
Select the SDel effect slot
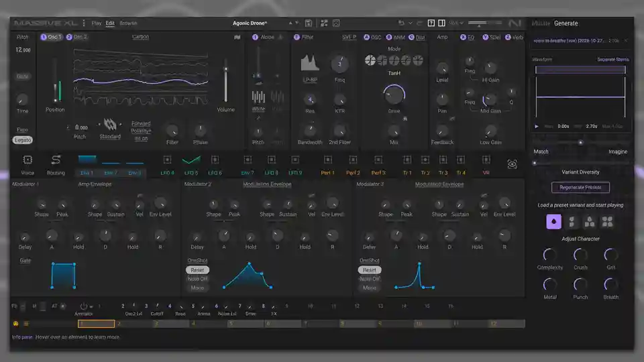pyautogui.click(x=491, y=37)
